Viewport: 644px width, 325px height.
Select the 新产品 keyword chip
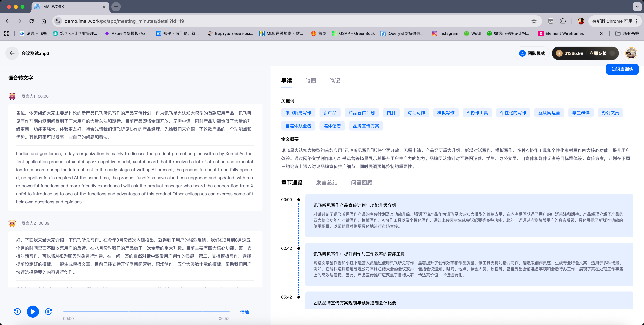click(x=330, y=113)
